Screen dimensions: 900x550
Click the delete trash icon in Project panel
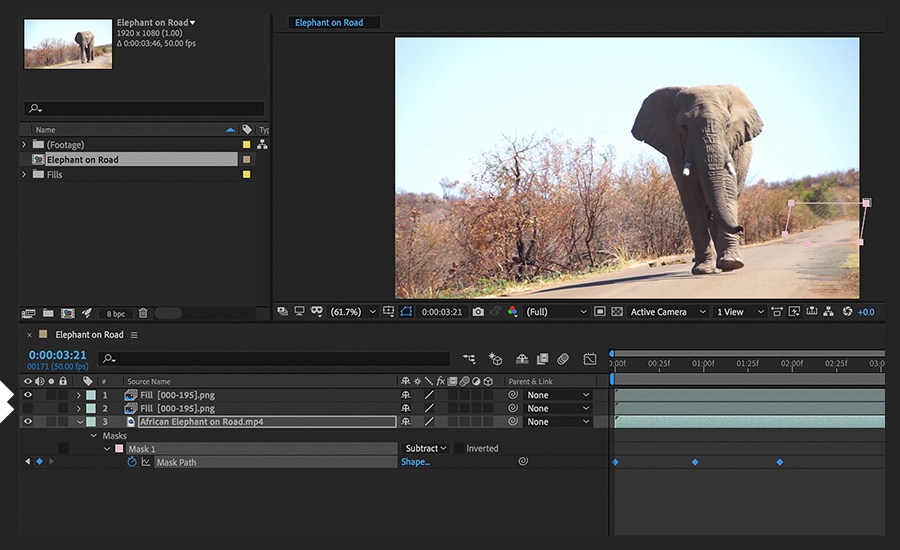coord(143,313)
